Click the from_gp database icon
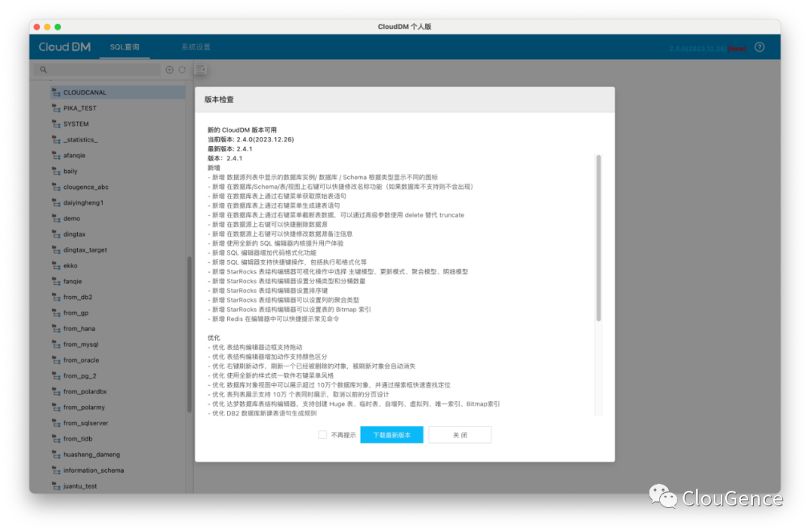 tap(56, 312)
